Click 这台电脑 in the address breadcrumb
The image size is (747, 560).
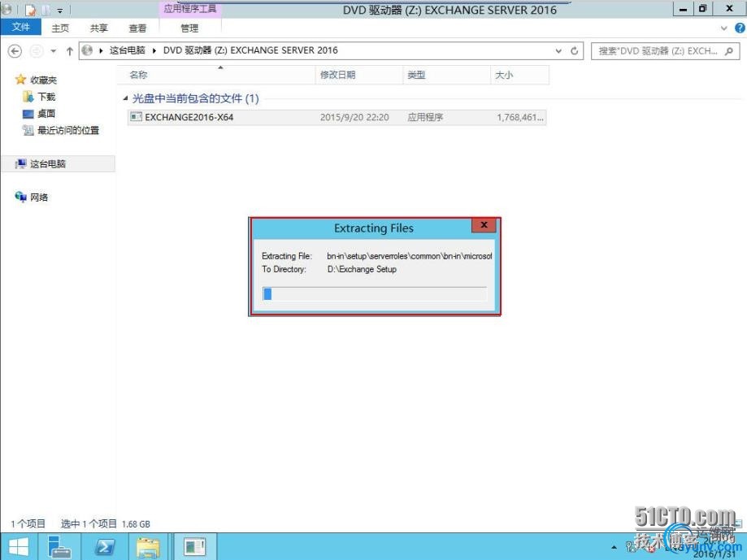[127, 50]
